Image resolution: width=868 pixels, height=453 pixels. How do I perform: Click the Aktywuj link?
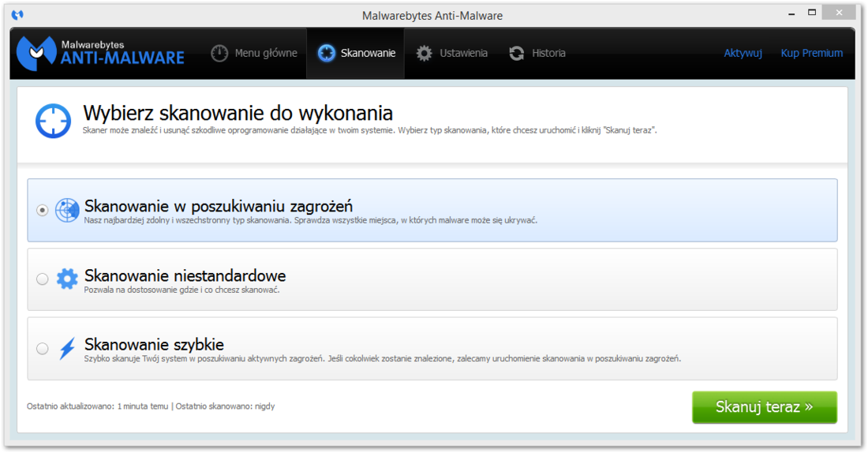743,53
